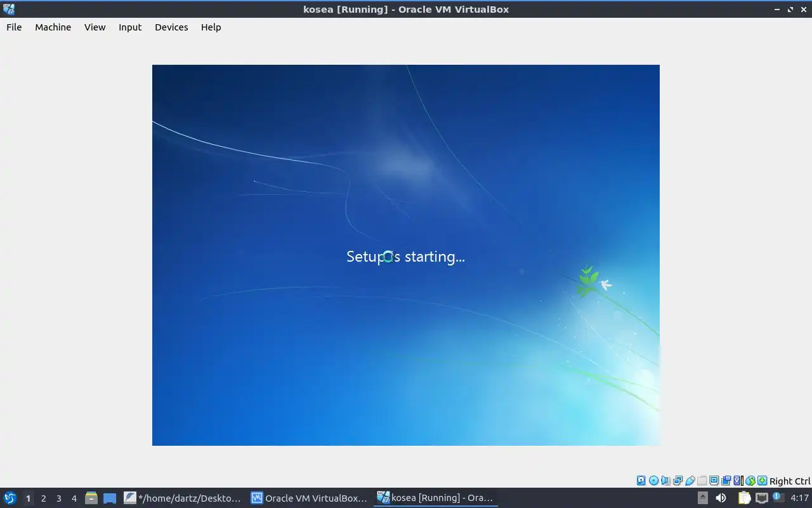The image size is (812, 508).
Task: Click the keyboard capture arrow icon
Action: pos(762,481)
